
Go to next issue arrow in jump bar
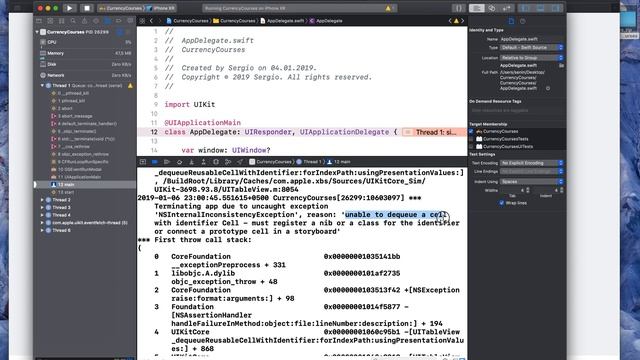coord(462,21)
